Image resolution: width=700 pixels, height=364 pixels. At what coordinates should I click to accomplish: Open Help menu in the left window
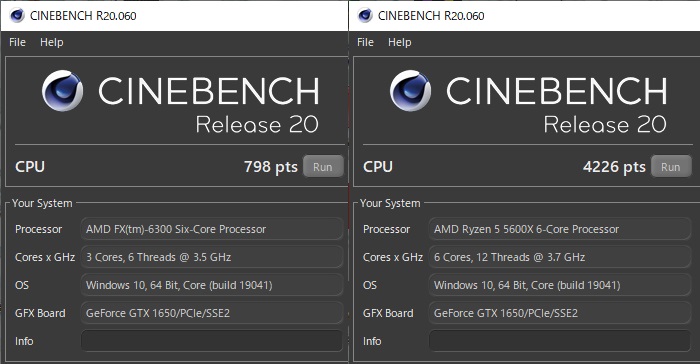click(52, 42)
